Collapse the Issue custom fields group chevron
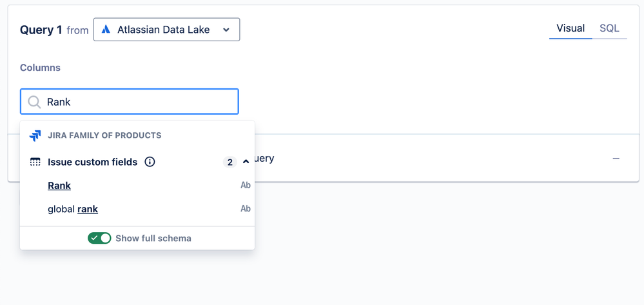This screenshot has height=305, width=644. click(x=246, y=162)
